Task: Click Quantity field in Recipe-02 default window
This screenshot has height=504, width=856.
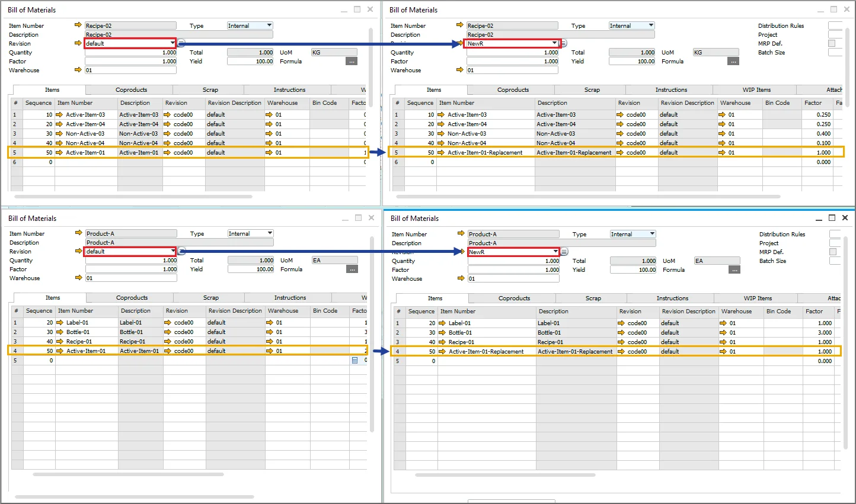Action: pos(131,52)
